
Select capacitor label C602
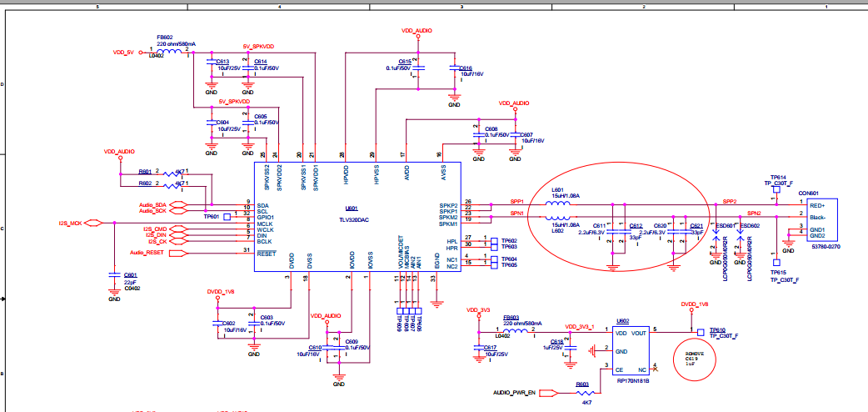point(228,324)
